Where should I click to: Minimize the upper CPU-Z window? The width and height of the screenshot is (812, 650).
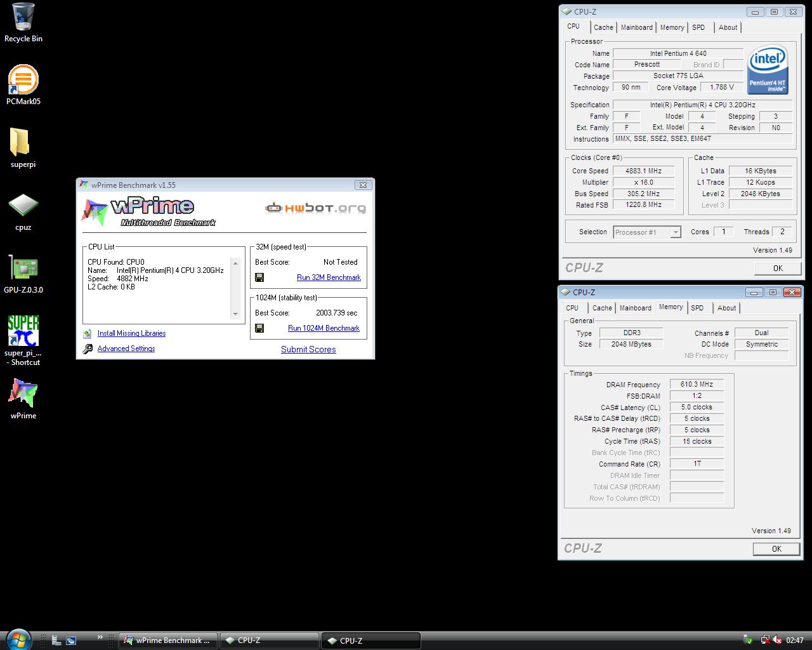pos(754,11)
